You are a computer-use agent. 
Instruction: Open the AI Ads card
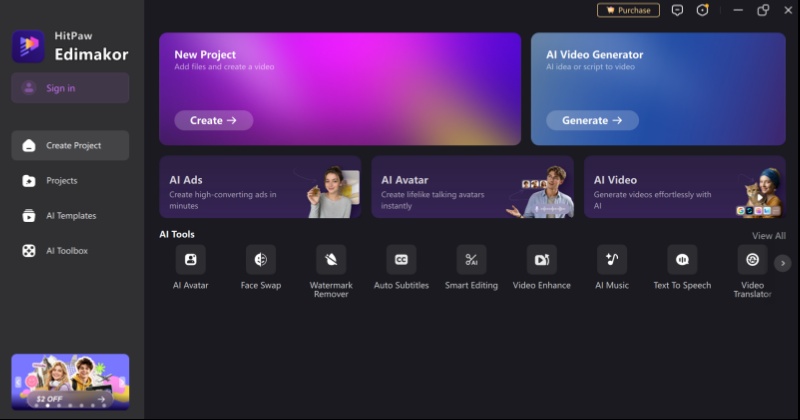260,187
